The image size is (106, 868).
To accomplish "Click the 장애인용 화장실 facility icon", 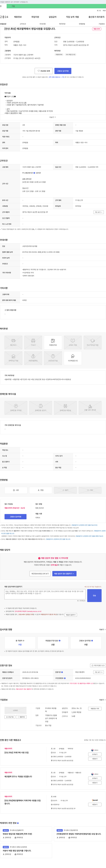I will [65, 408].
